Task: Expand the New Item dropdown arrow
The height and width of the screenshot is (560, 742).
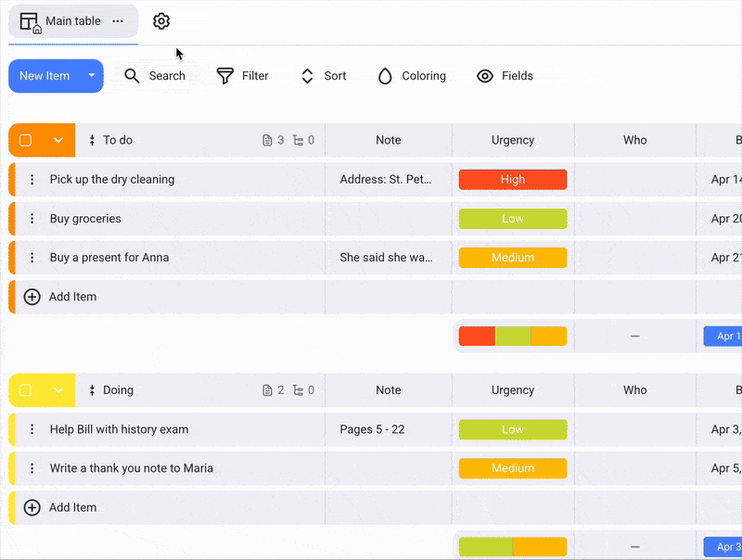Action: pos(92,76)
